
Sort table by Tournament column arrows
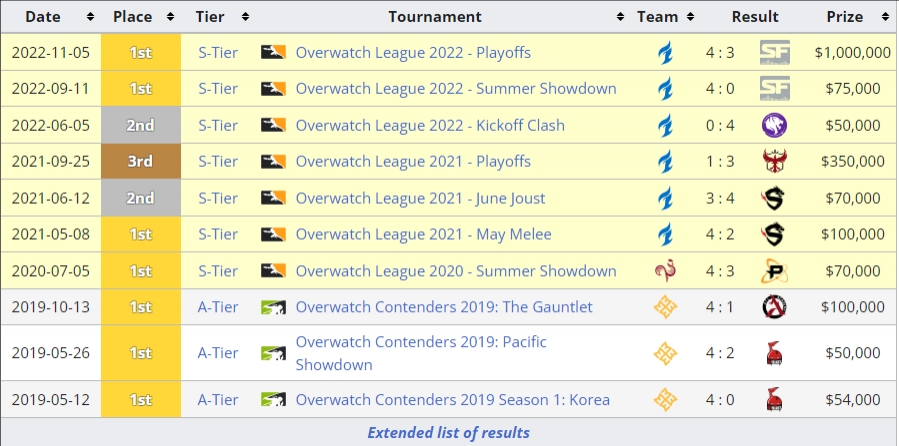(x=620, y=17)
